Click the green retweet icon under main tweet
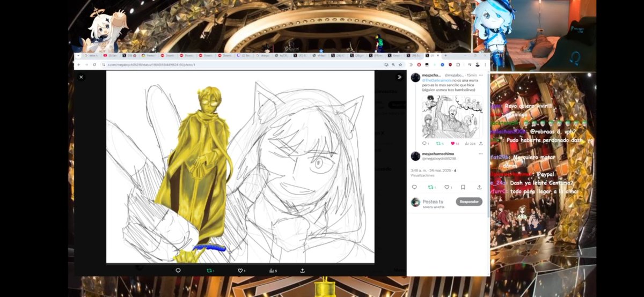 [x=431, y=187]
